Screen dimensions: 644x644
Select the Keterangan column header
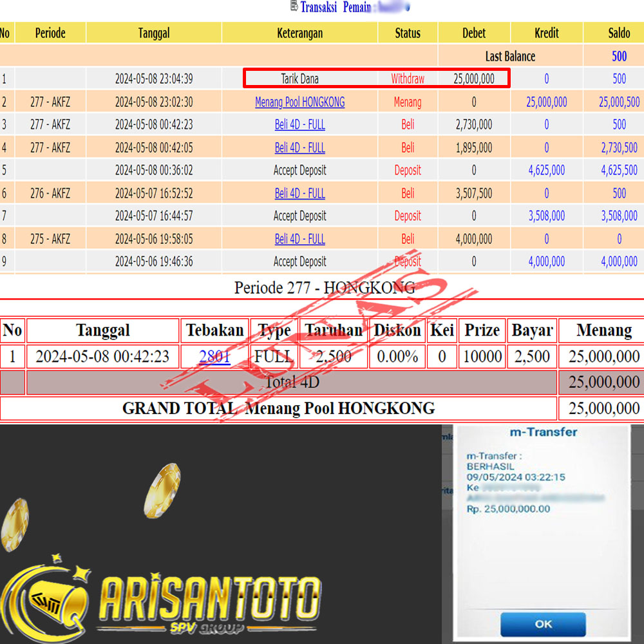[x=300, y=33]
